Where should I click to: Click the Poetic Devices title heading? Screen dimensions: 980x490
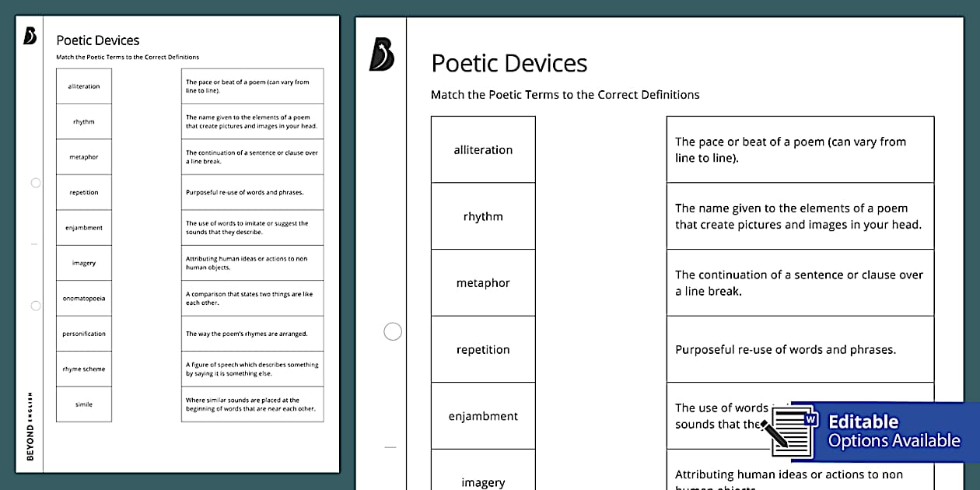(509, 63)
